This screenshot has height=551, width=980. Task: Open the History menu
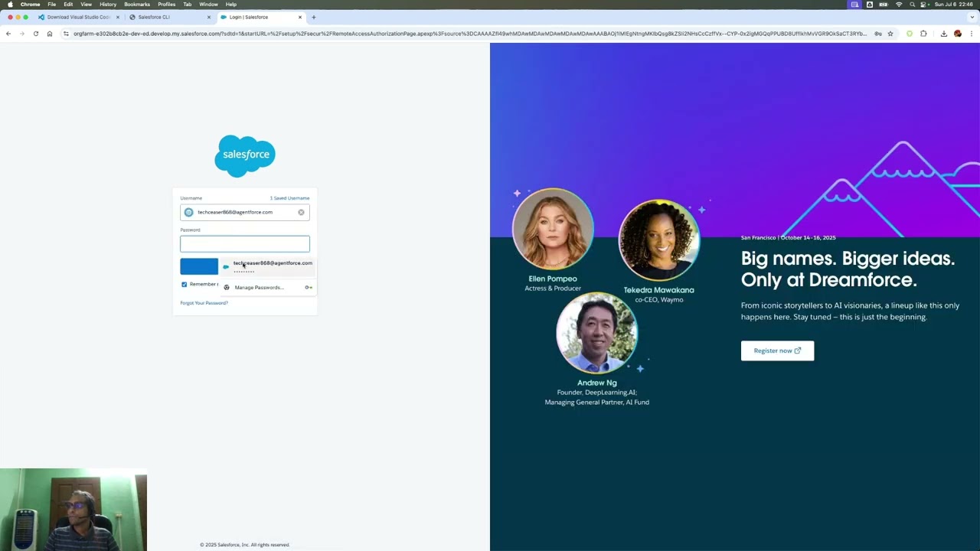(x=108, y=5)
